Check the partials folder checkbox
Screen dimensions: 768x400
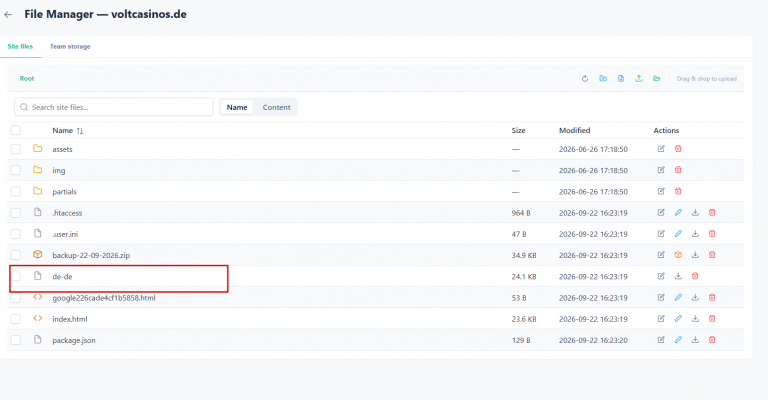16,191
